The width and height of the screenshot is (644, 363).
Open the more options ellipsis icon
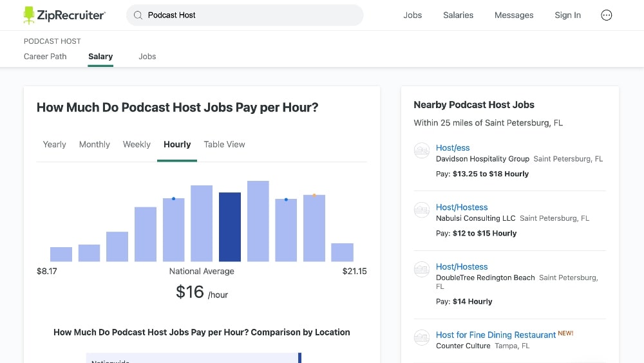(x=606, y=15)
